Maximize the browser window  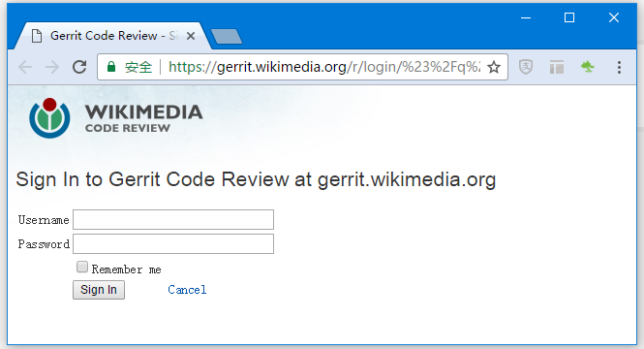click(x=569, y=17)
